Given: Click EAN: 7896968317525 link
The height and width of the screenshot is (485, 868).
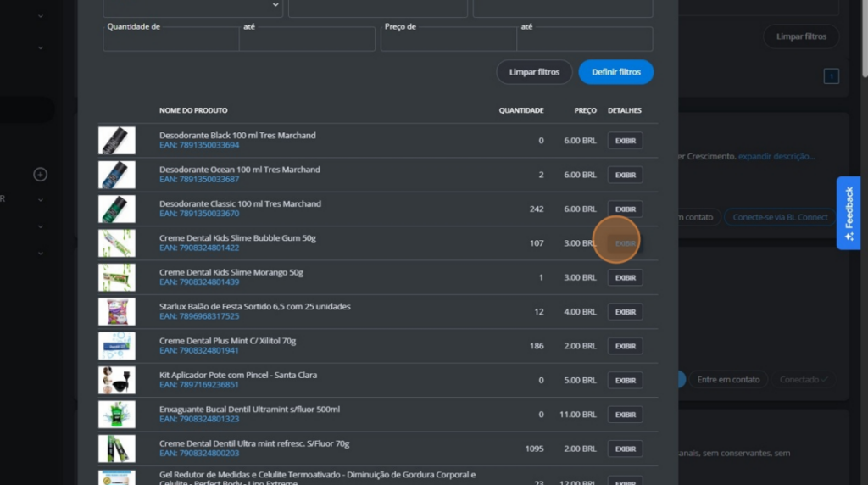Looking at the screenshot, I should click(199, 316).
